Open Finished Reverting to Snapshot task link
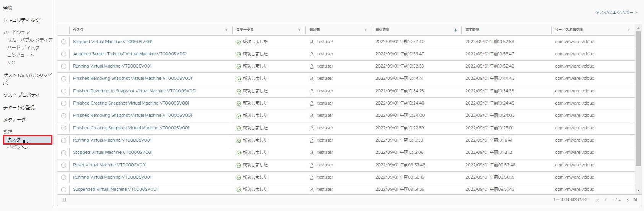The image size is (644, 211). [135, 91]
